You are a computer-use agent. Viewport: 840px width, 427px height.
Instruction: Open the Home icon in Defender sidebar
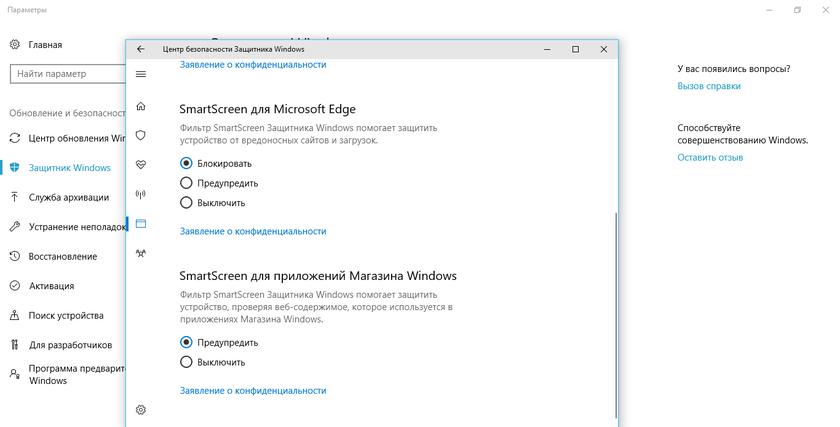140,105
